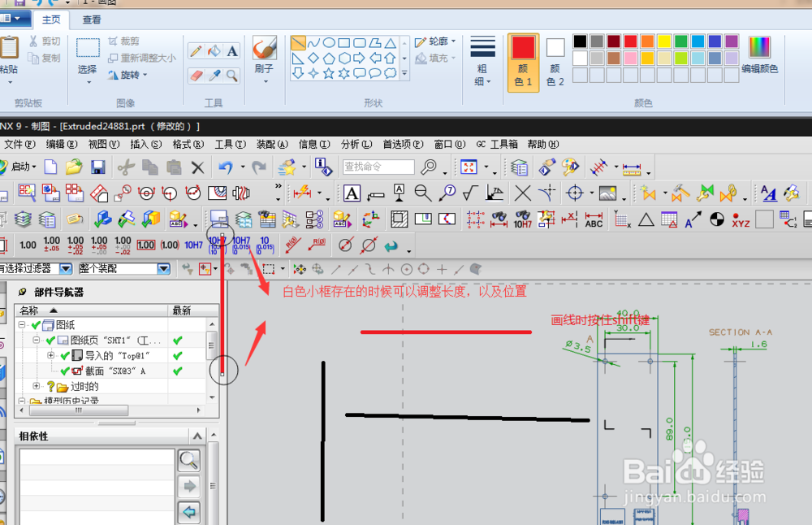812x525 pixels.
Task: Open the 帮助(H) menu
Action: pyautogui.click(x=542, y=144)
